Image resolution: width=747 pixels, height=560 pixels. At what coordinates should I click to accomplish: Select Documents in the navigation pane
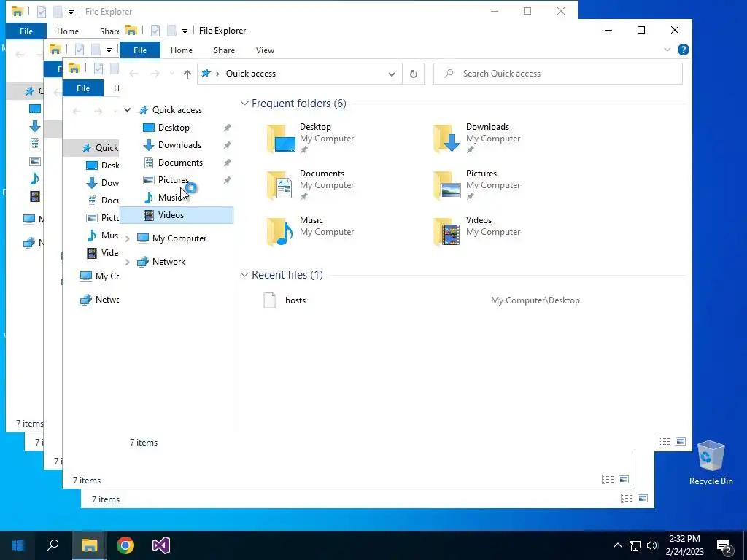180,163
